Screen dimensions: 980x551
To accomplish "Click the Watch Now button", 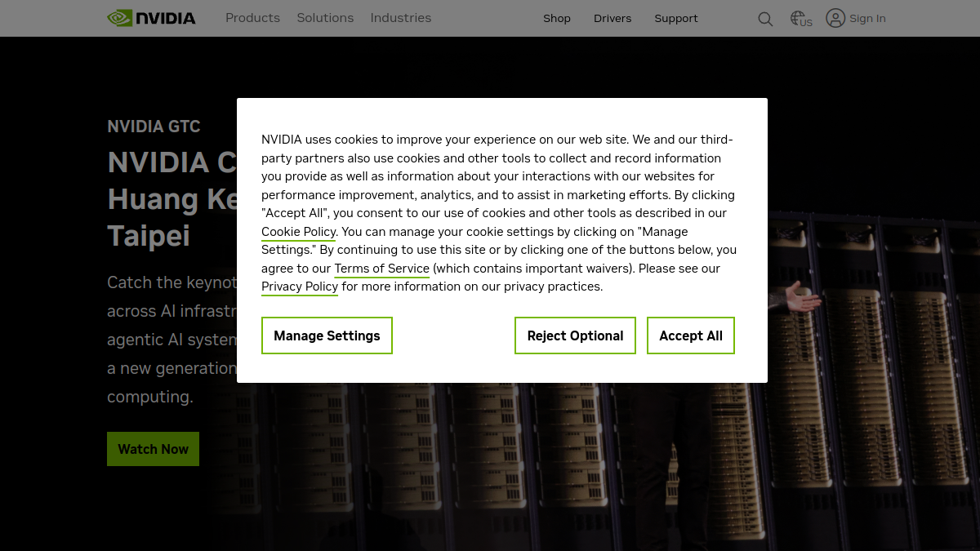I will click(153, 449).
